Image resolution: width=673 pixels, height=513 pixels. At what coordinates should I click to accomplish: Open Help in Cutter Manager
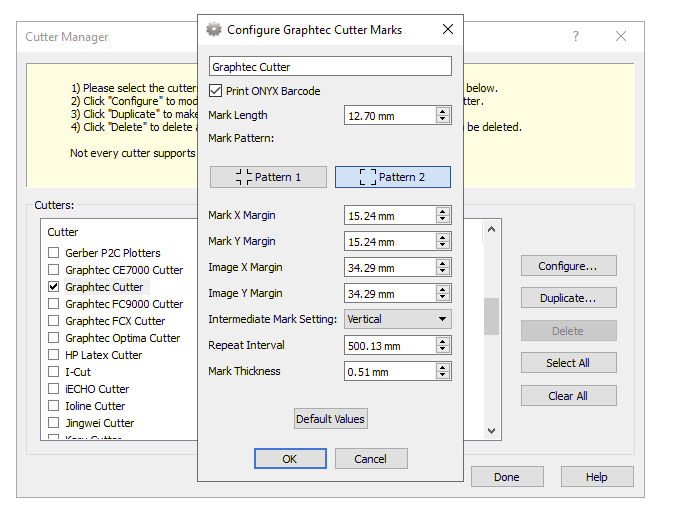coord(597,477)
